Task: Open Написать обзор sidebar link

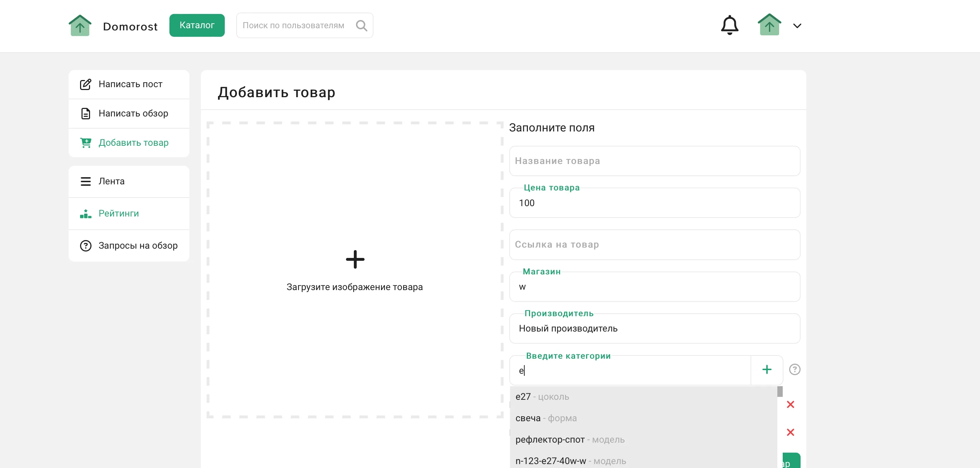Action: 133,113
